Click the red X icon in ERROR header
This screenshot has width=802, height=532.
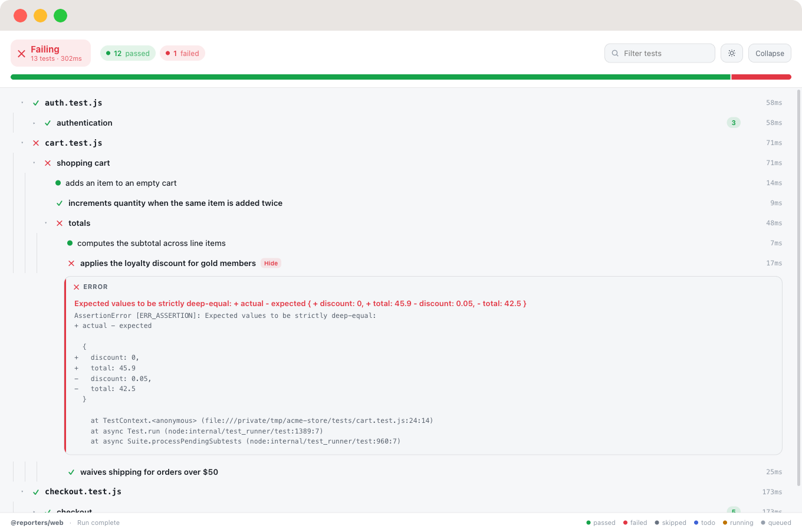coord(77,287)
